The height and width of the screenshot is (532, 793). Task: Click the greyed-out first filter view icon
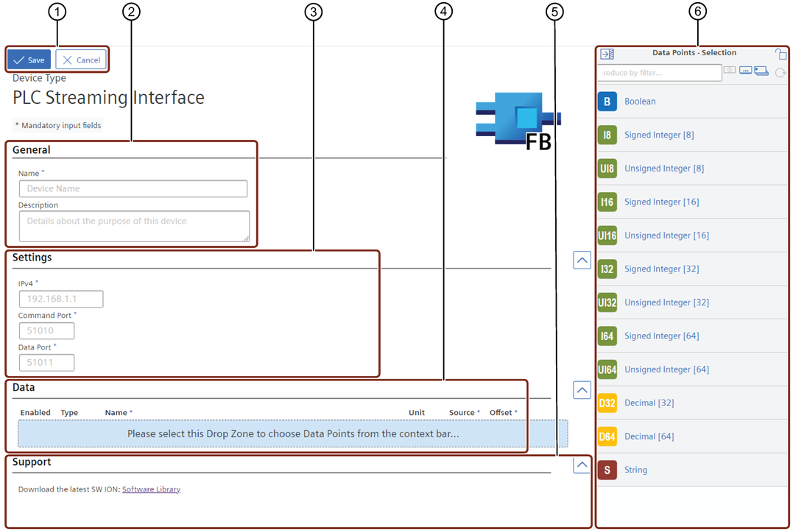pyautogui.click(x=729, y=70)
